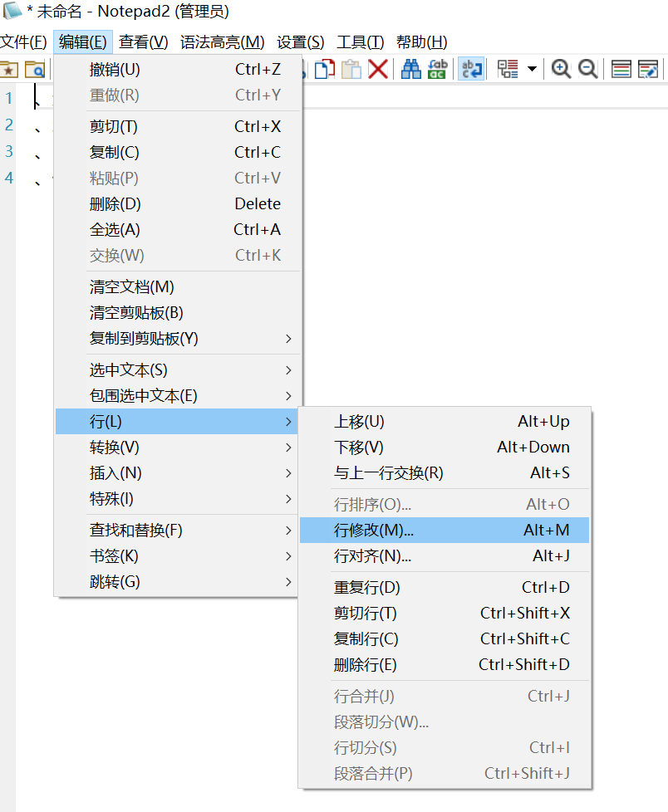Click the Notepad2 title bar app icon
Viewport: 668px width, 812px height.
point(12,10)
